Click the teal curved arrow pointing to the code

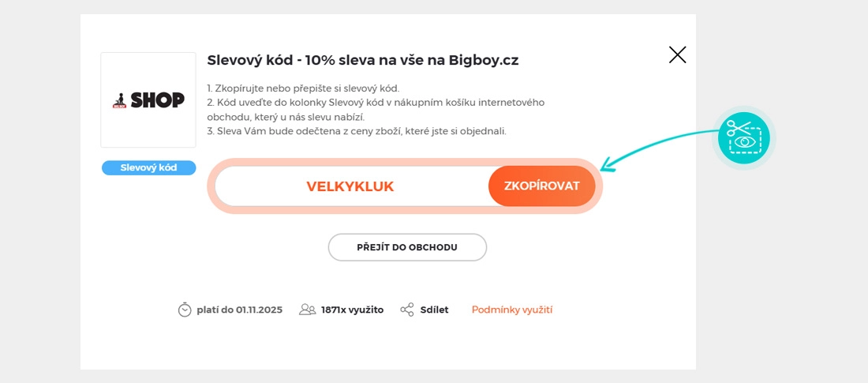[655, 148]
